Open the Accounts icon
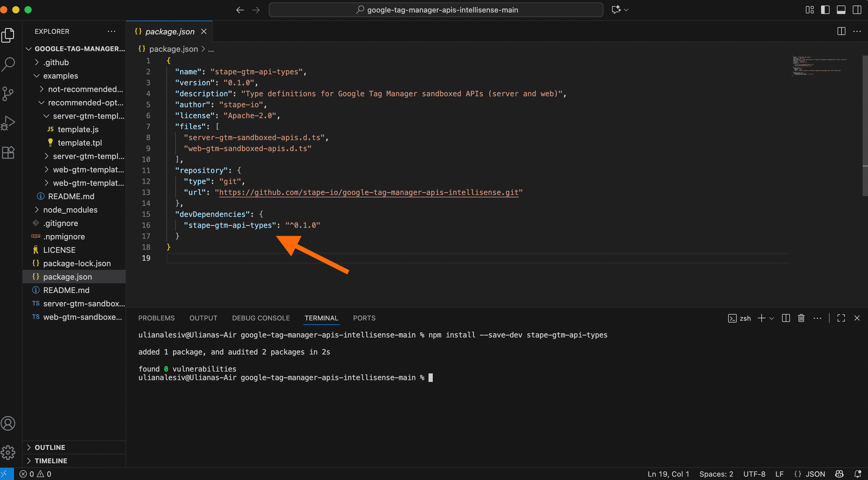The height and width of the screenshot is (480, 868). [x=8, y=423]
